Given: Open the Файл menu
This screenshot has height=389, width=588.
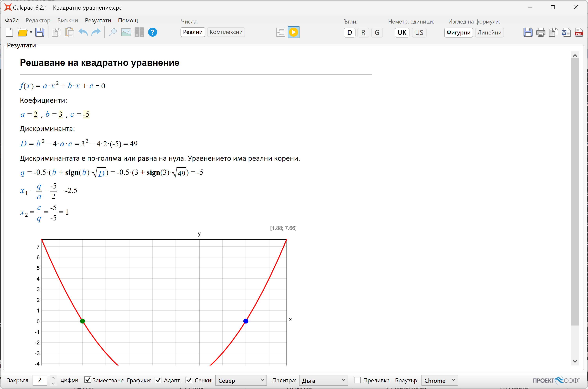Looking at the screenshot, I should pyautogui.click(x=12, y=20).
